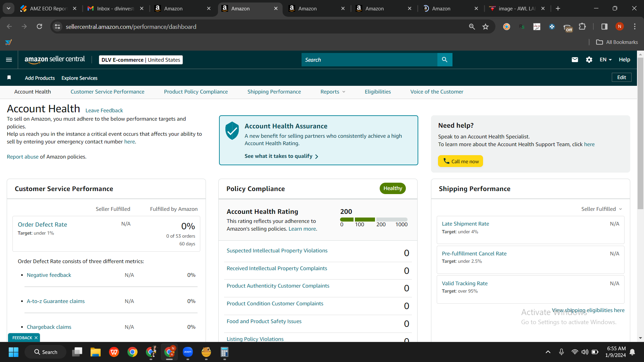Open Windows Start menu
Screen dimensions: 644x362
click(x=13, y=352)
